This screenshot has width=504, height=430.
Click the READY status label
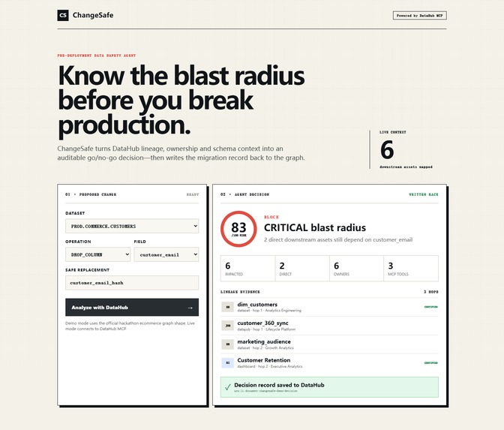193,194
